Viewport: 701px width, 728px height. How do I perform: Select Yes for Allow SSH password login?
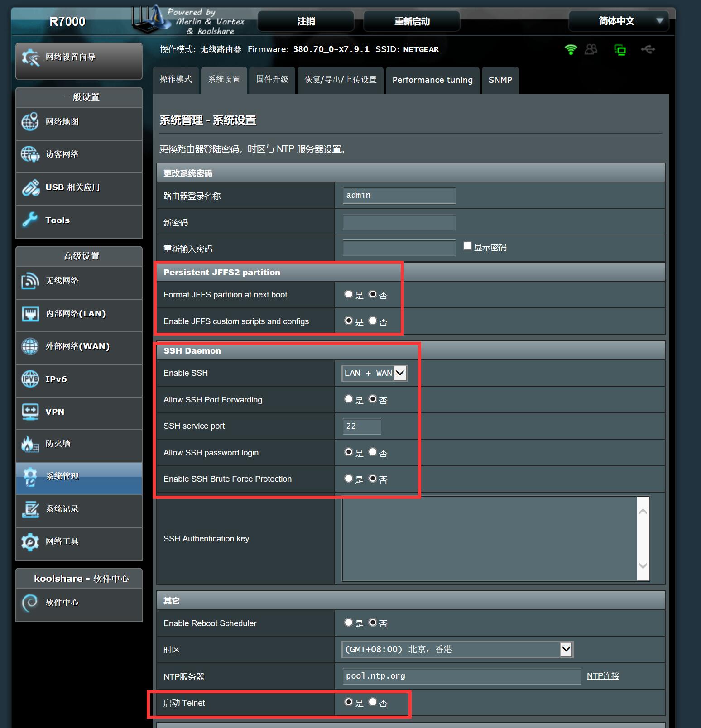pos(348,452)
